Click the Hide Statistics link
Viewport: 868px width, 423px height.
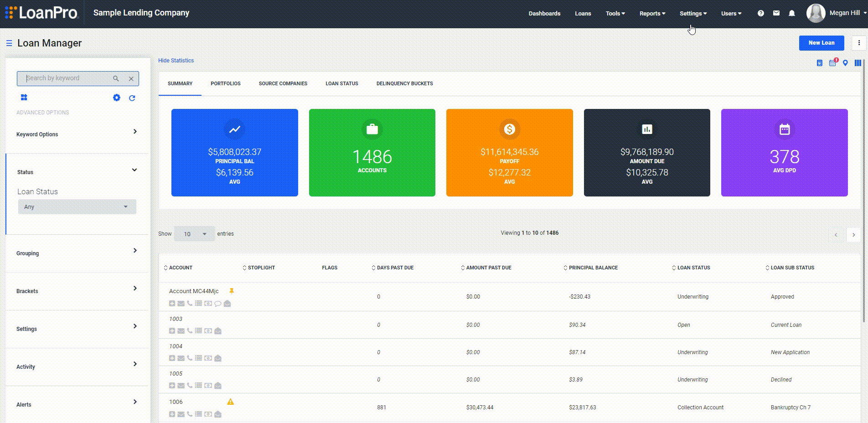(176, 60)
